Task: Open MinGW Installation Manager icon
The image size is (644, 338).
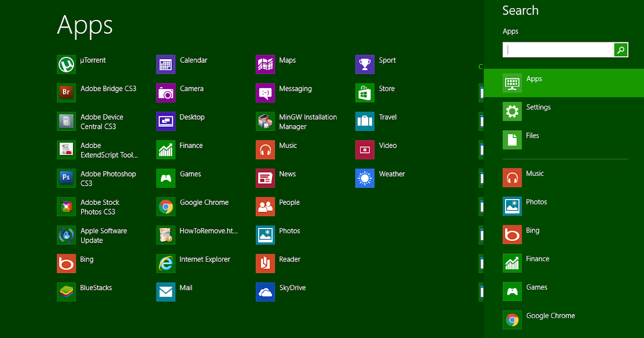Action: [x=265, y=121]
